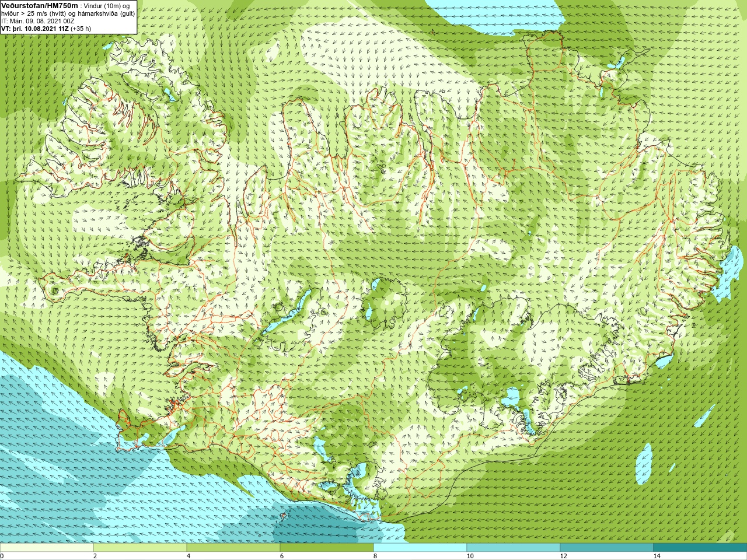Select the light cyan 8–10 legend swatch

[420, 548]
